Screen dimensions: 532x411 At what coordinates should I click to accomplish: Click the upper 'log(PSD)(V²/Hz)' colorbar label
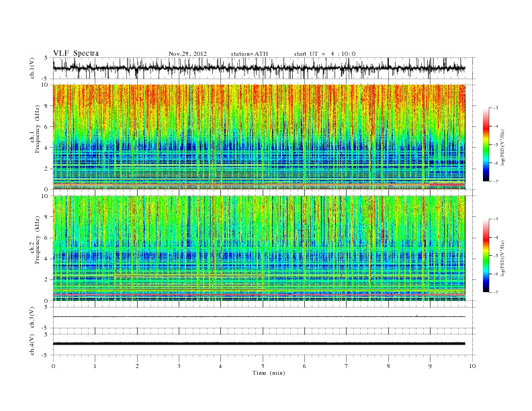click(503, 147)
